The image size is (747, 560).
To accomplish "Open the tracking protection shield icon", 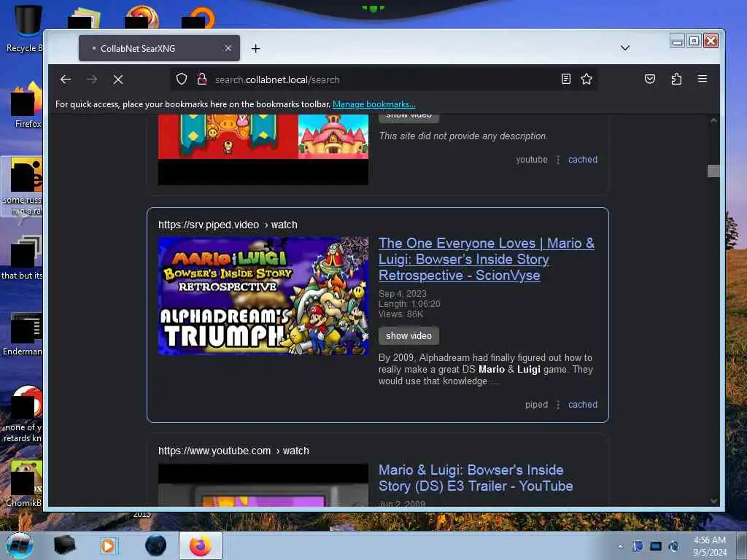I will 182,79.
